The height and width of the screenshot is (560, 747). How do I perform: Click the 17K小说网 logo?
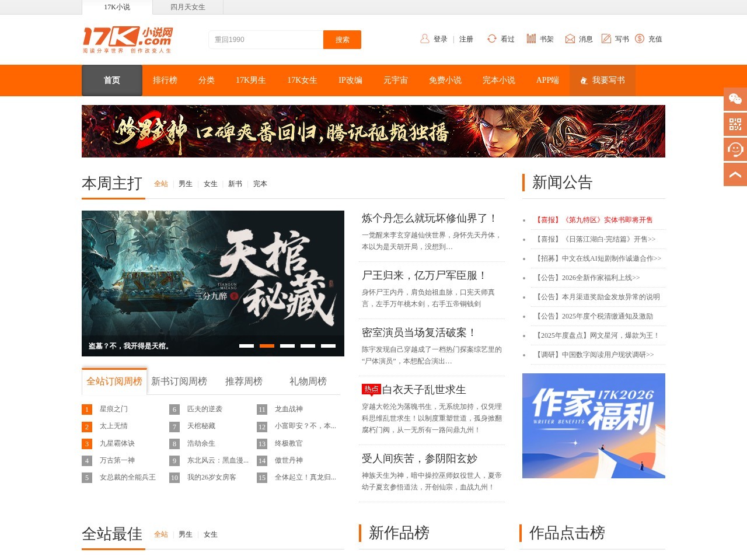point(127,40)
